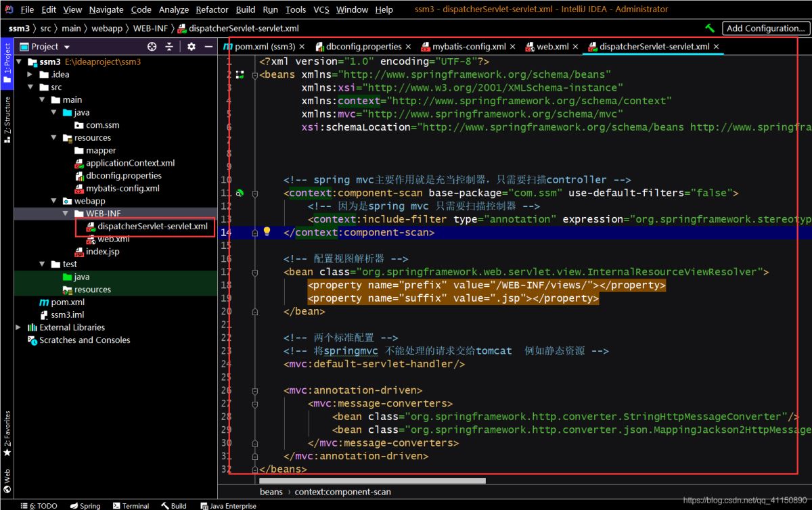812x510 pixels.
Task: Click the Add Configuration button
Action: click(765, 28)
